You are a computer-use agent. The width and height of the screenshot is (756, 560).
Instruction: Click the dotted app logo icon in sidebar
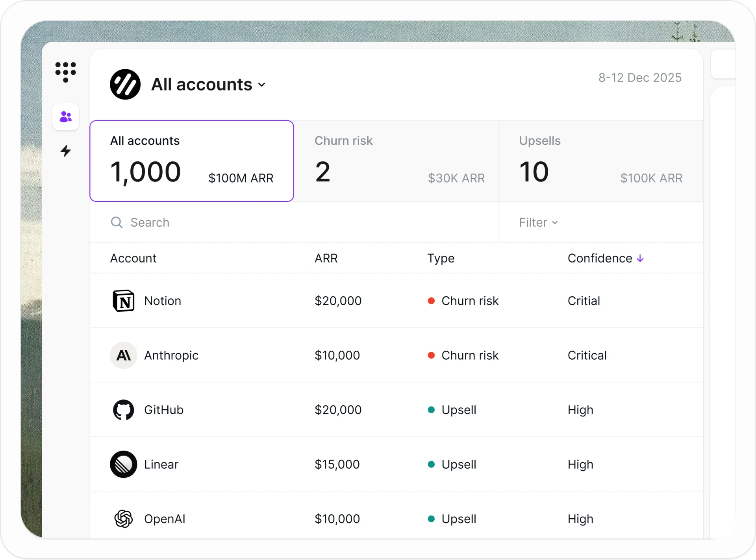(x=65, y=72)
